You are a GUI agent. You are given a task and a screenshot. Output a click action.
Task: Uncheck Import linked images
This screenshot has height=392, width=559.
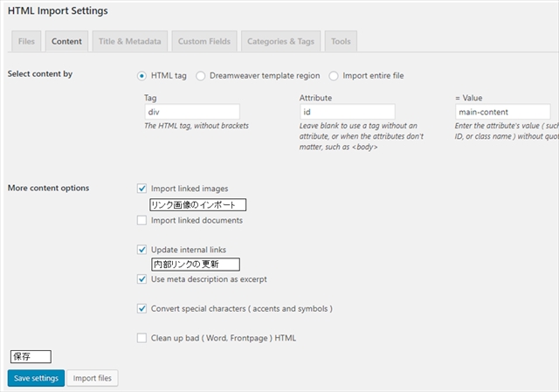pos(142,189)
